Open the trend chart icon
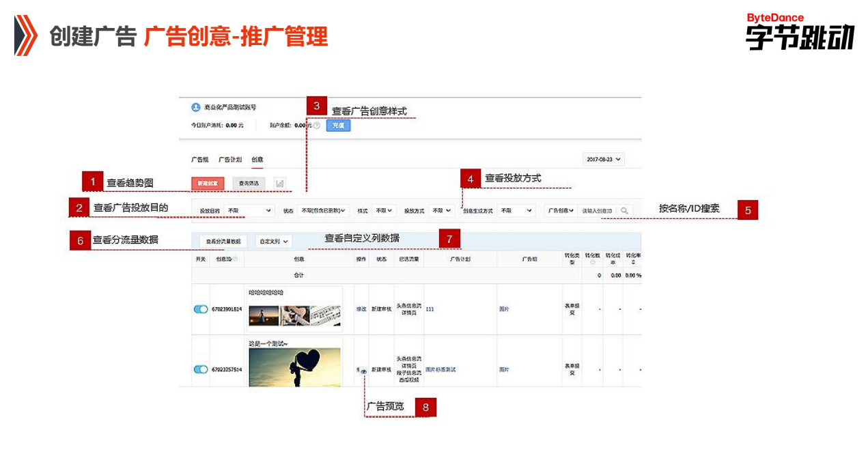The width and height of the screenshot is (868, 475). (281, 182)
